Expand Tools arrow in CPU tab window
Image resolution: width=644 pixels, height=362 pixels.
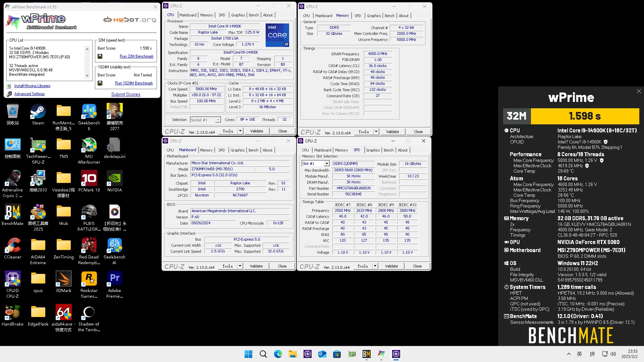pos(240,131)
